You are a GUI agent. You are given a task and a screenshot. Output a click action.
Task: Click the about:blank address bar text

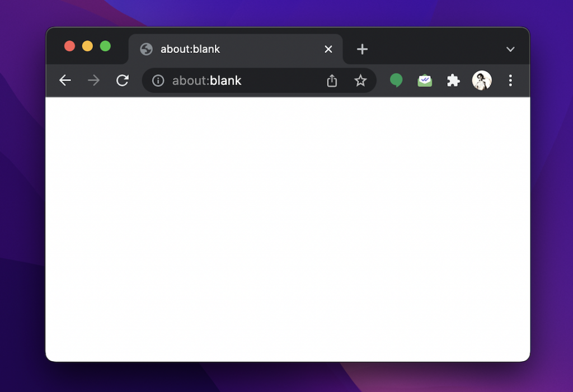tap(207, 81)
